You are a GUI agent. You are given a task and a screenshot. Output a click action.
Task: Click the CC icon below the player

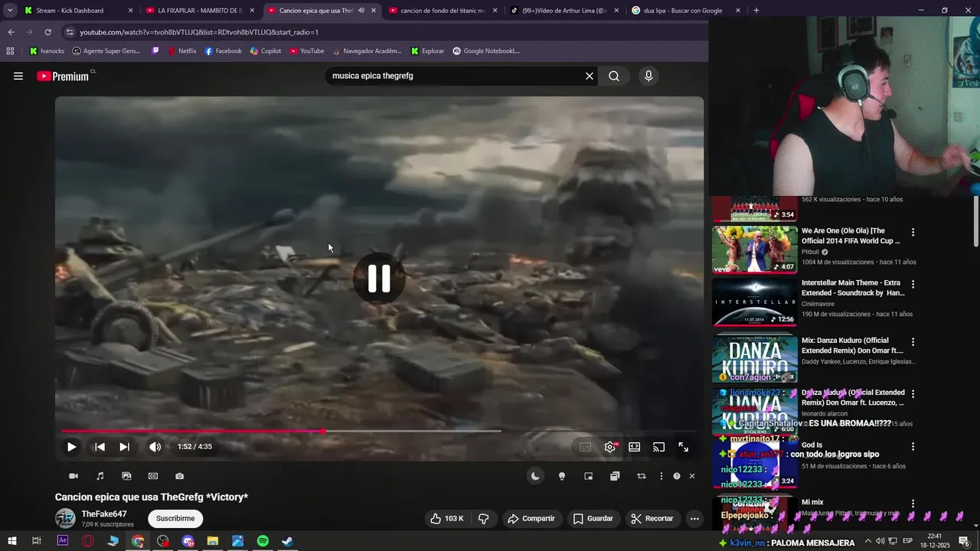(153, 476)
